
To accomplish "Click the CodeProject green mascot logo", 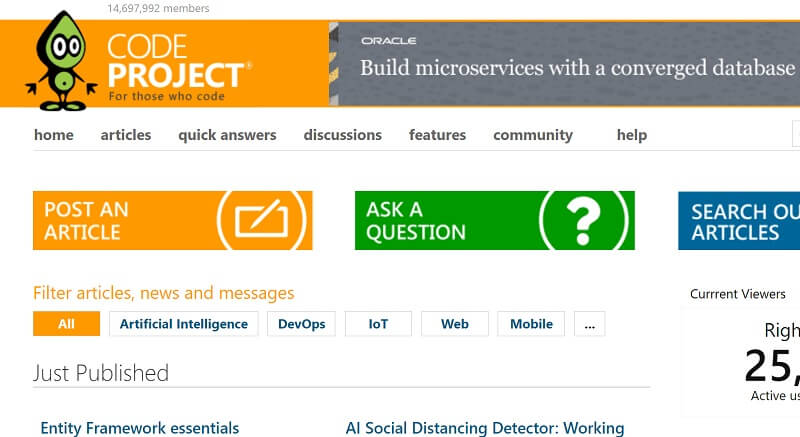I will click(x=61, y=61).
